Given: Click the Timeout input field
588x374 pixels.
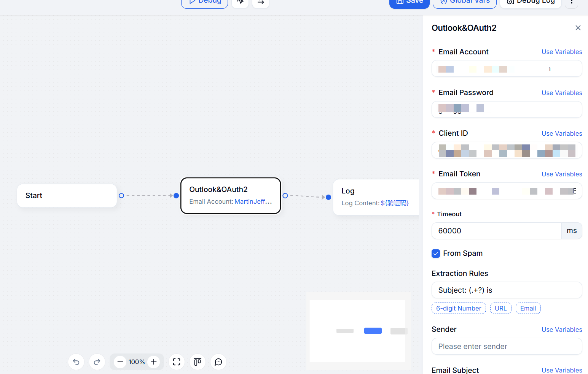Looking at the screenshot, I should tap(496, 231).
